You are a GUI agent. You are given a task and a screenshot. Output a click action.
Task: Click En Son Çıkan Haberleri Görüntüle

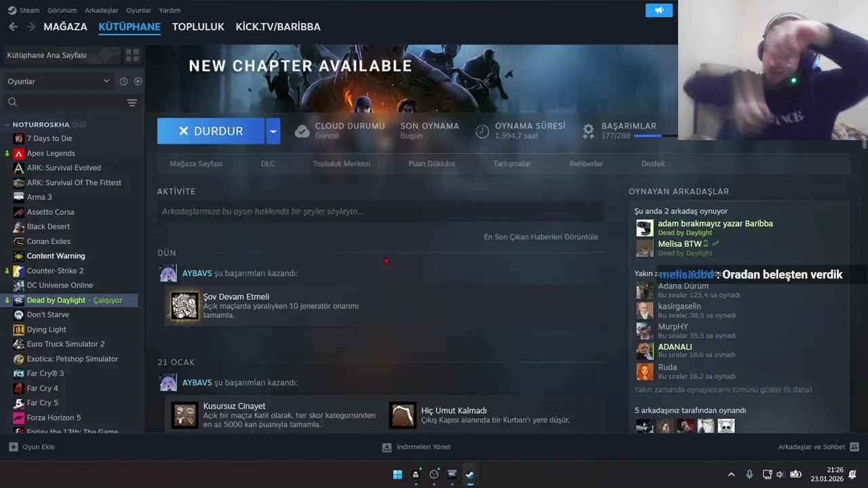(540, 237)
